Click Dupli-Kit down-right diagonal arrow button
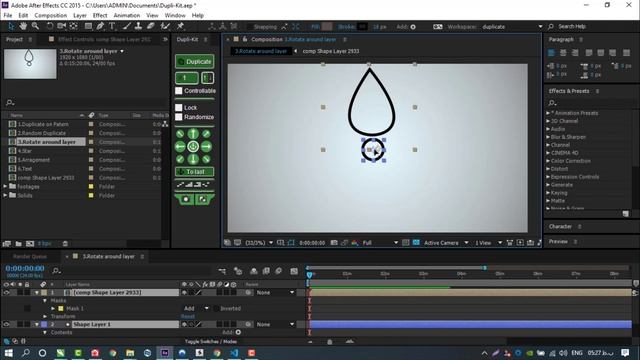 [x=207, y=159]
